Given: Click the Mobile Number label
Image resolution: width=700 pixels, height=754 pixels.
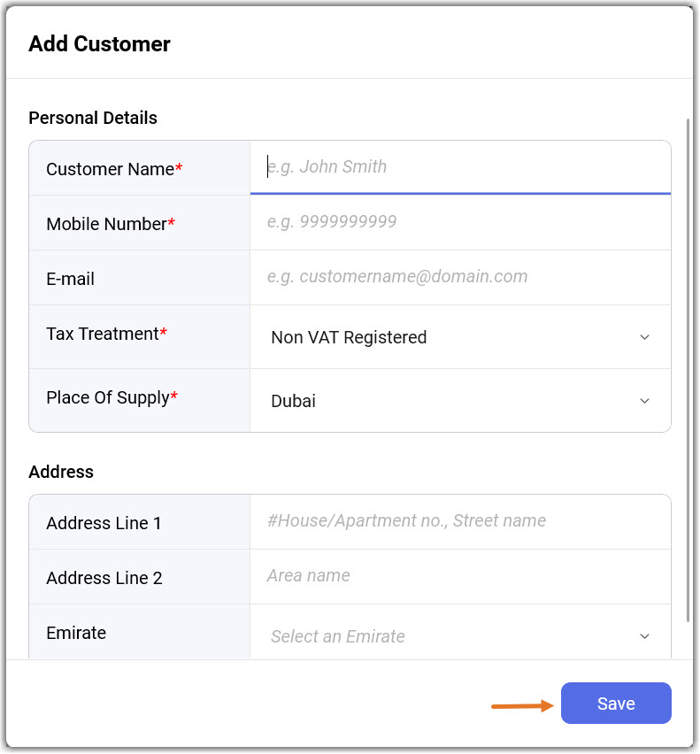Looking at the screenshot, I should (x=106, y=224).
